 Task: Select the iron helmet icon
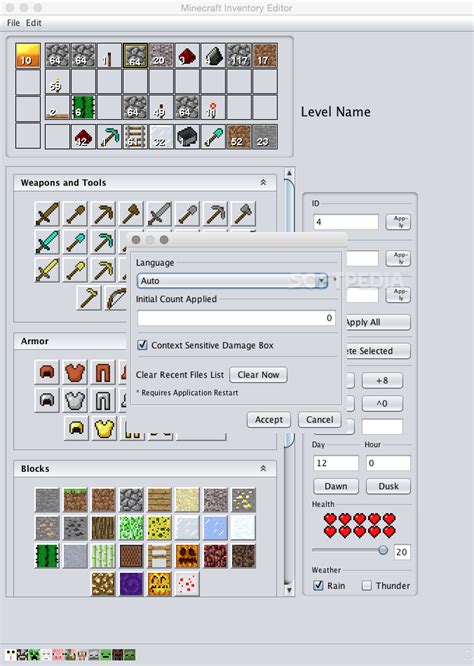47,400
